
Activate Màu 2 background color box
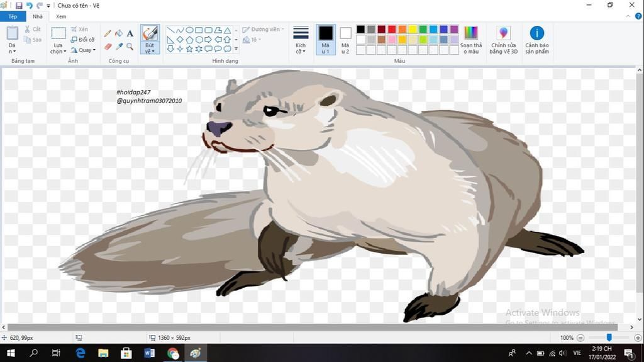345,40
